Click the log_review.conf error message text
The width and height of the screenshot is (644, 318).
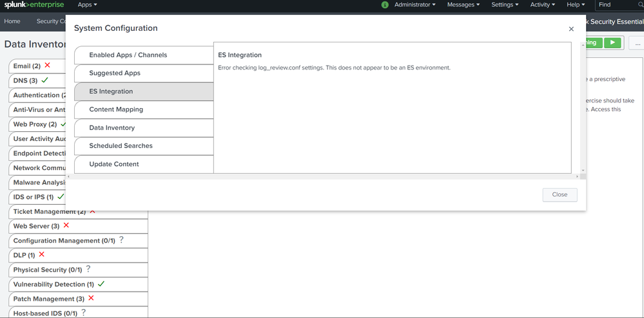[x=335, y=68]
